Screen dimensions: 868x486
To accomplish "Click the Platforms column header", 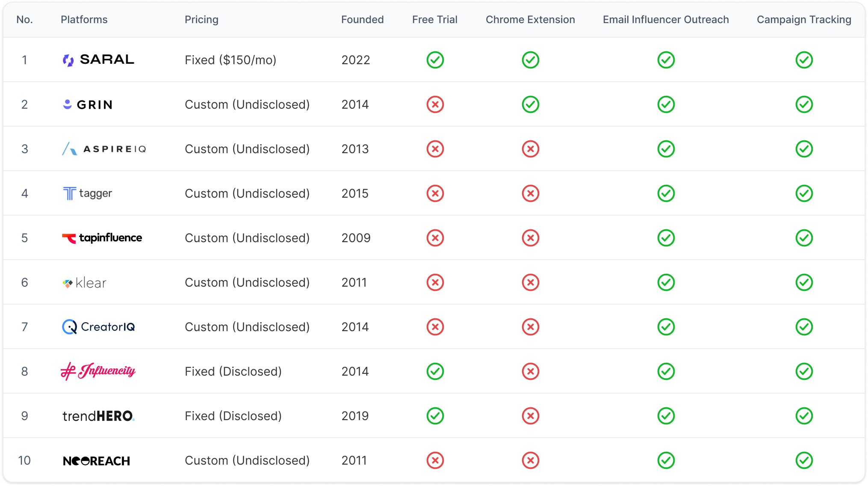I will tap(84, 20).
